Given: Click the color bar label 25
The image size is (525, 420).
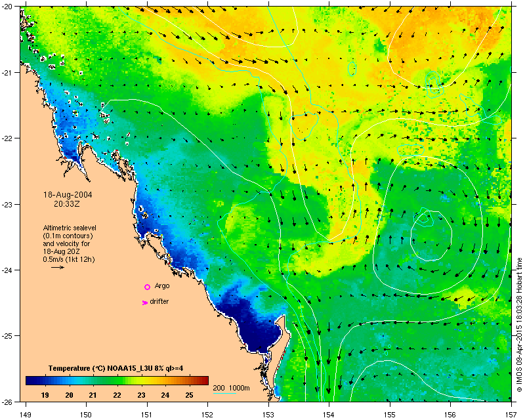Looking at the screenshot, I should coord(189,395).
